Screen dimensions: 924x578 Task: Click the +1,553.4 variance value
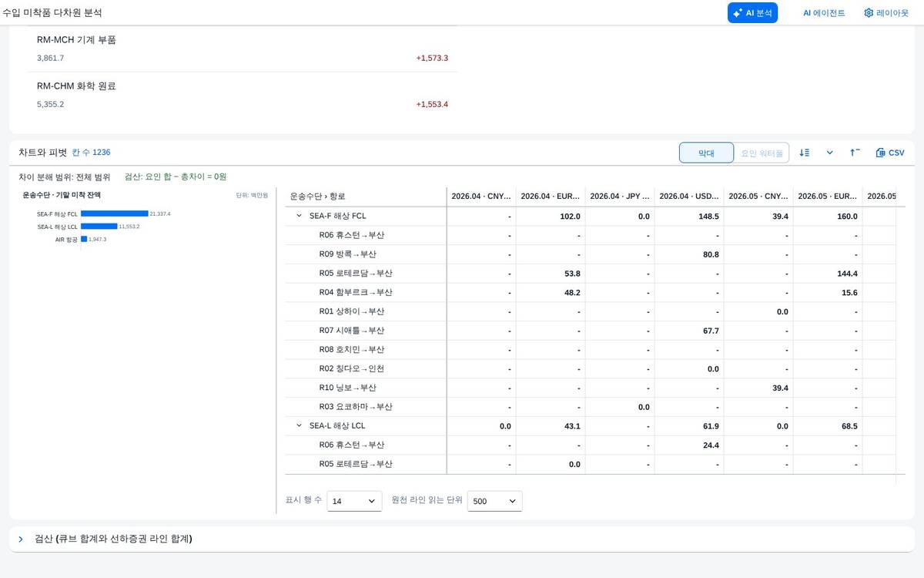(x=432, y=104)
